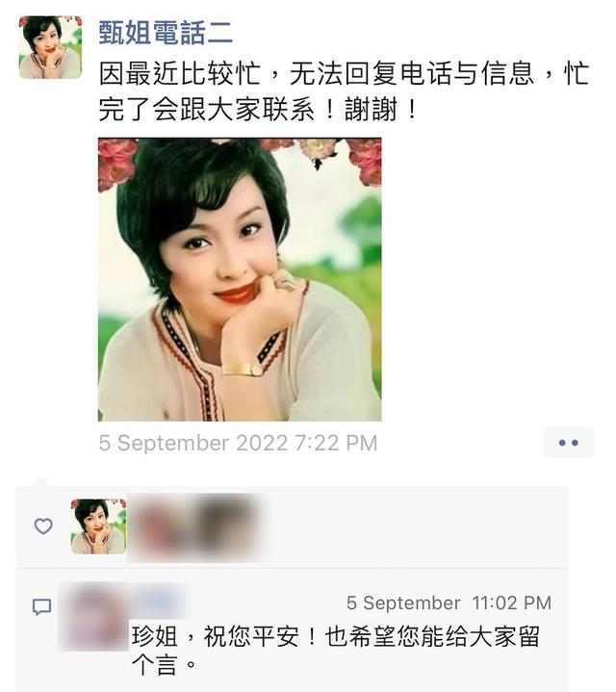Select the first liker's portrait avatar
616x692 pixels.
[98, 526]
